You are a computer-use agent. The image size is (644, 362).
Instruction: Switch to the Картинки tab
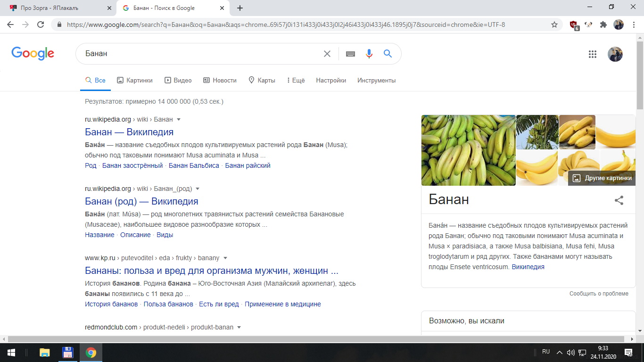pos(135,81)
